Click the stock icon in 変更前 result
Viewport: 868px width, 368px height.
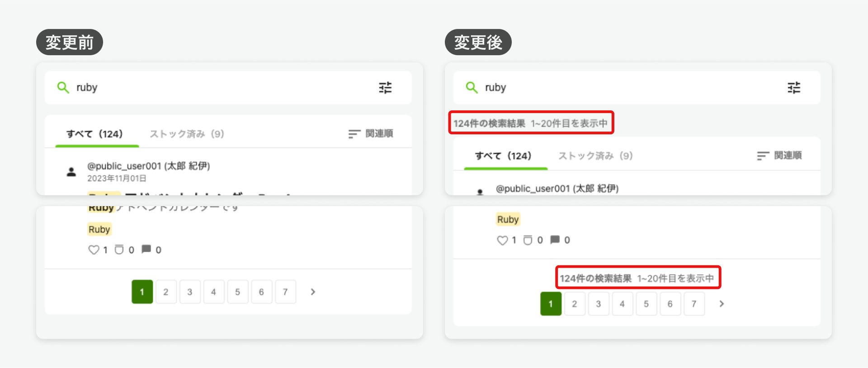[119, 250]
